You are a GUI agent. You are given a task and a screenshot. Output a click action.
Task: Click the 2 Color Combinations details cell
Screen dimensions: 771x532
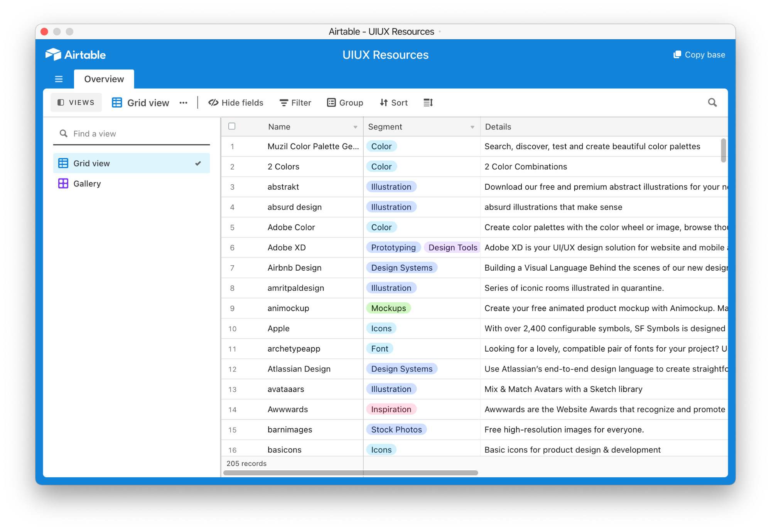(604, 167)
